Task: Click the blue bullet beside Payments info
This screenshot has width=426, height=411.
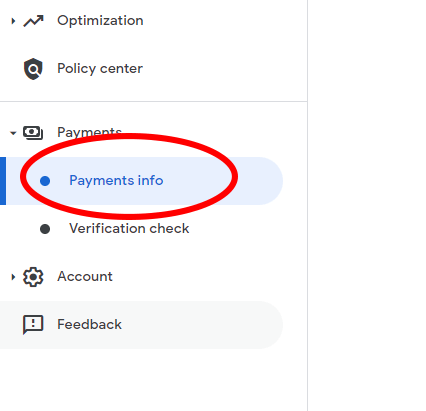Action: click(45, 181)
